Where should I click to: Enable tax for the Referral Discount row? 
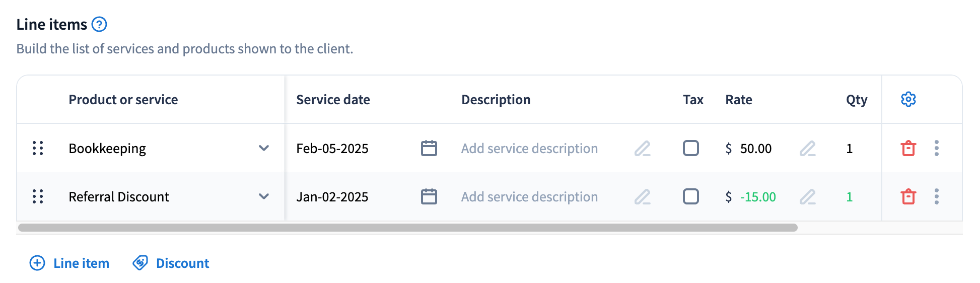pyautogui.click(x=690, y=196)
